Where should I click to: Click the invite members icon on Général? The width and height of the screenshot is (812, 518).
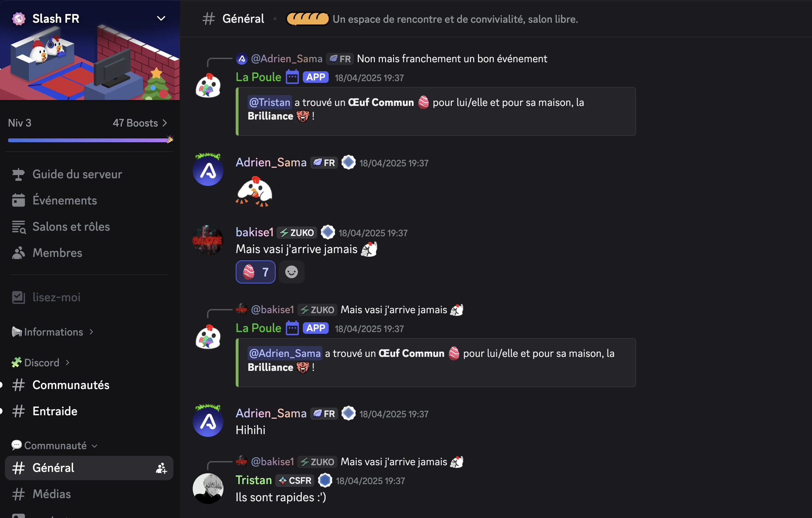tap(161, 468)
